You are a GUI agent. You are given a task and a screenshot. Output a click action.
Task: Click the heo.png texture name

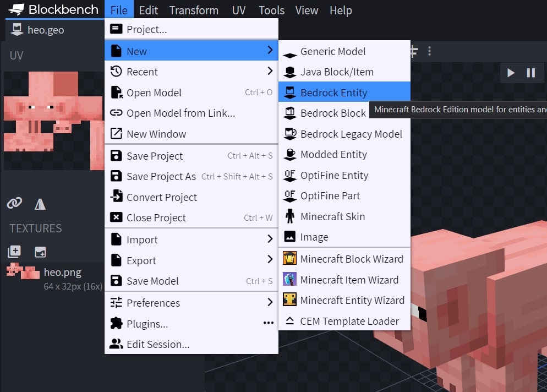tap(62, 273)
